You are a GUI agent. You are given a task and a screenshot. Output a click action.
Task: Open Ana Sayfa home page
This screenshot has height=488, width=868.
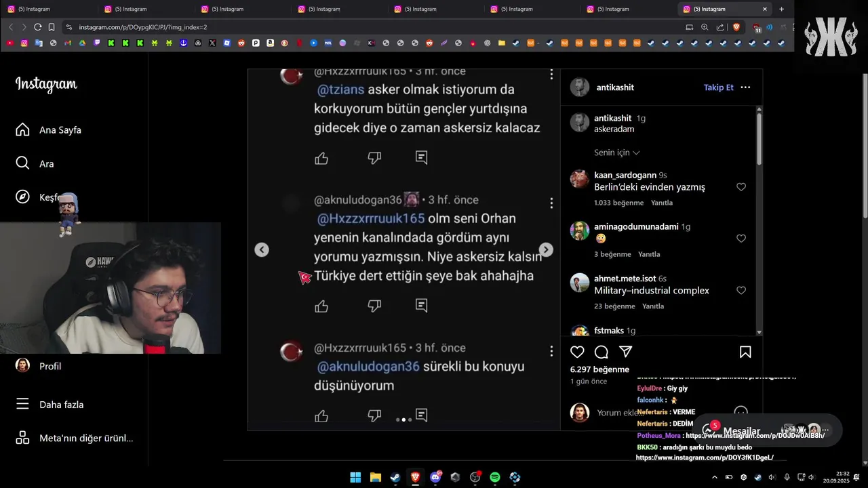tap(49, 129)
